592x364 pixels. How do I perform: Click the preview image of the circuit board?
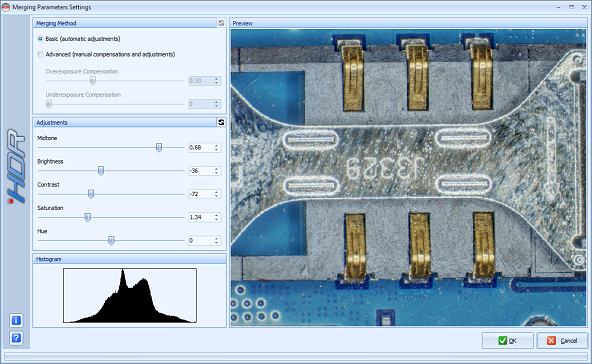pyautogui.click(x=408, y=177)
